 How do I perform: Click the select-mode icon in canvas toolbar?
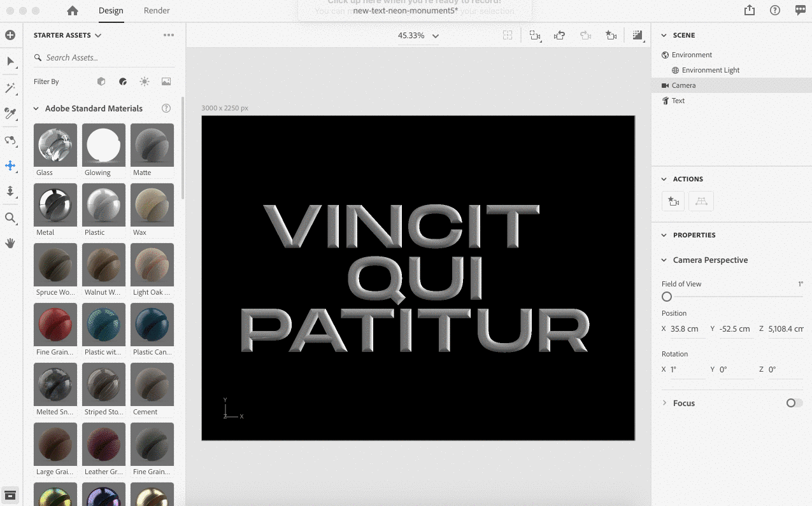click(535, 36)
